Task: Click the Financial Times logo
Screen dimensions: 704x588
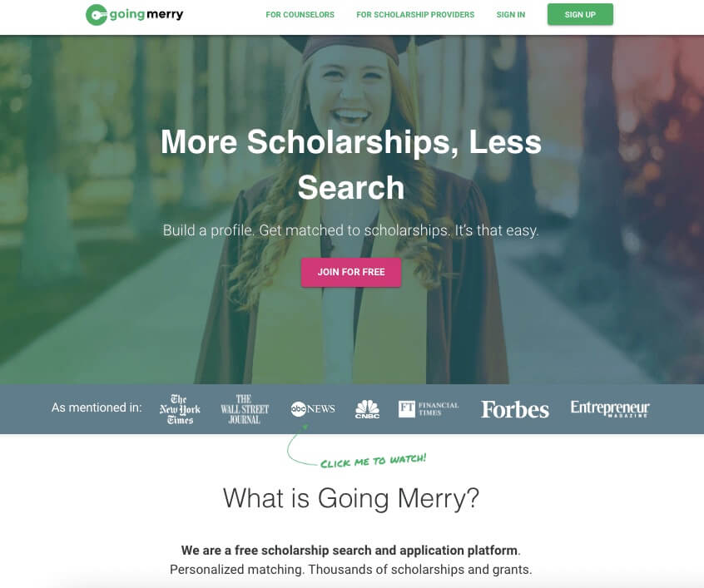Action: click(429, 409)
